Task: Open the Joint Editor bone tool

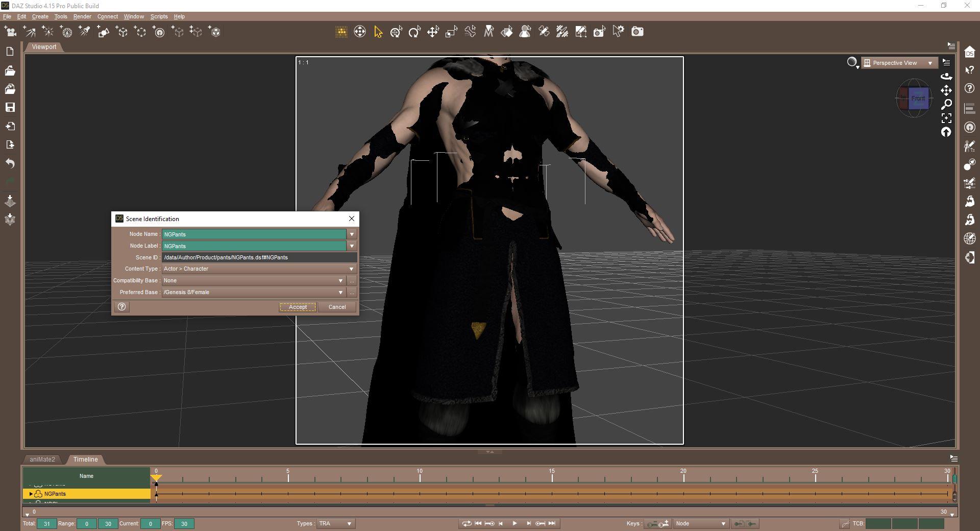Action: [470, 32]
